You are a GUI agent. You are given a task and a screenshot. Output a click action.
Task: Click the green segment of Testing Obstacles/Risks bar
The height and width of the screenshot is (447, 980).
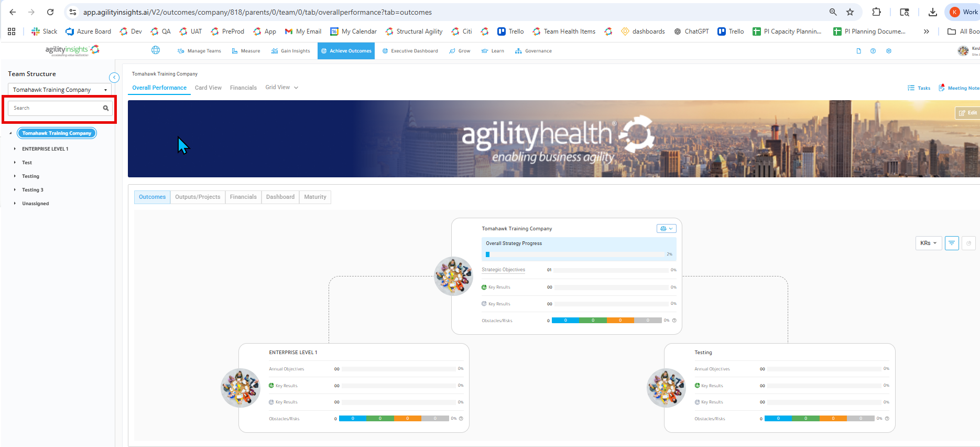pos(805,419)
